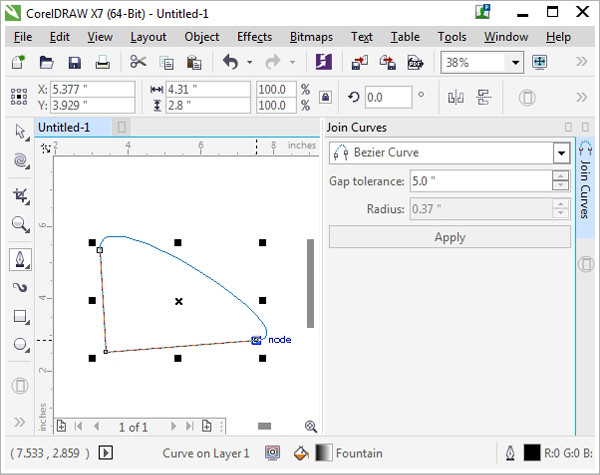Open the File menu

pyautogui.click(x=23, y=37)
